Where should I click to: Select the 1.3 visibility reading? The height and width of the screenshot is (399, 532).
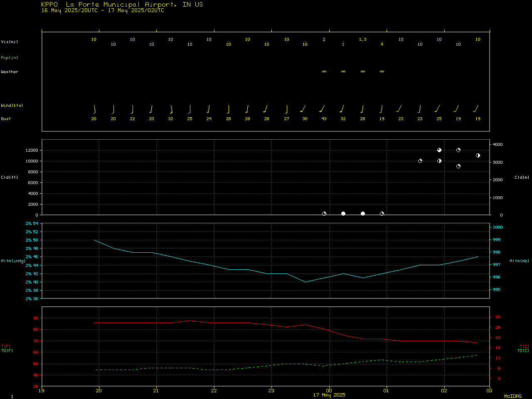click(362, 39)
